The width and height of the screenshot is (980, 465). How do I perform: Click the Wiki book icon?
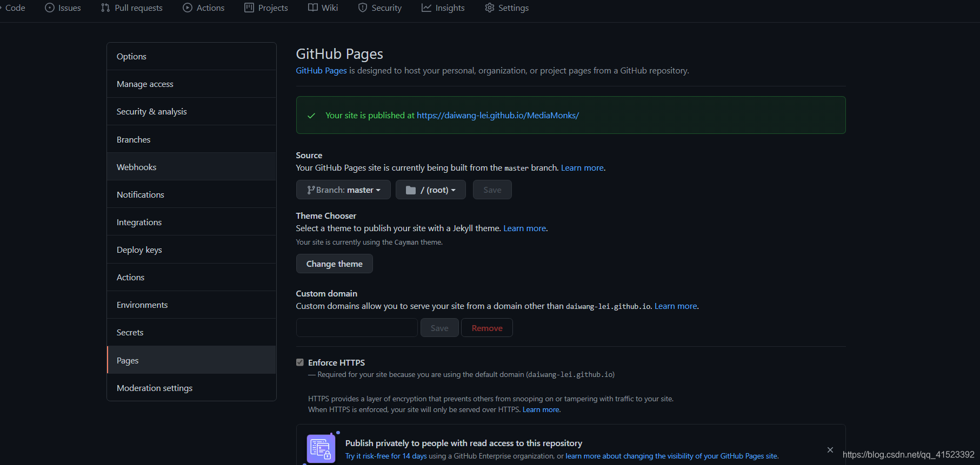coord(313,8)
